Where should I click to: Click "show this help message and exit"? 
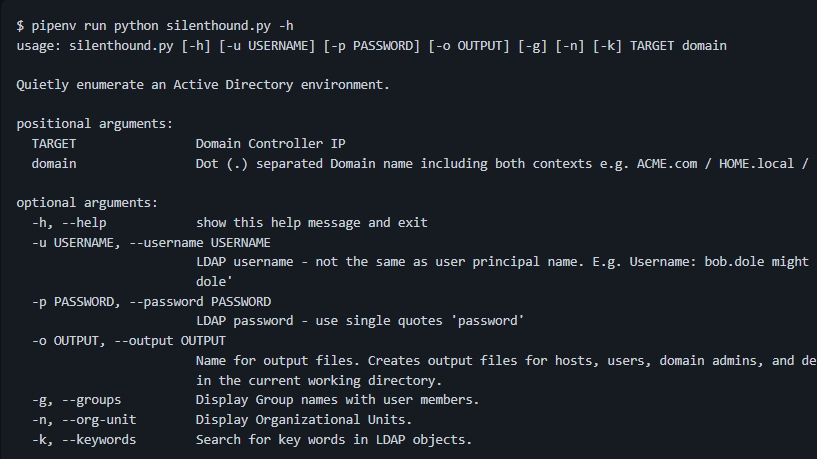[311, 222]
